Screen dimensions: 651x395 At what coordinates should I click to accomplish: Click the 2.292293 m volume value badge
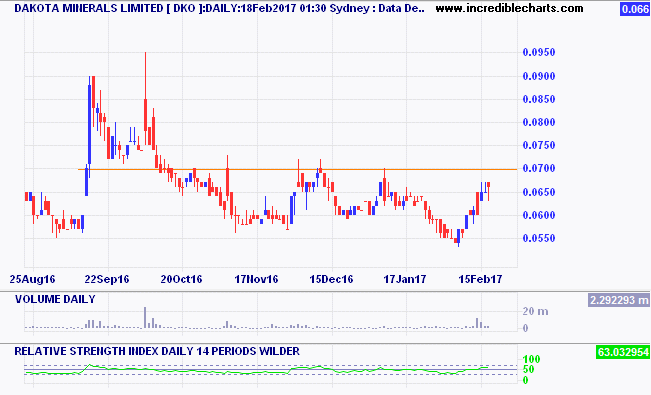[619, 300]
